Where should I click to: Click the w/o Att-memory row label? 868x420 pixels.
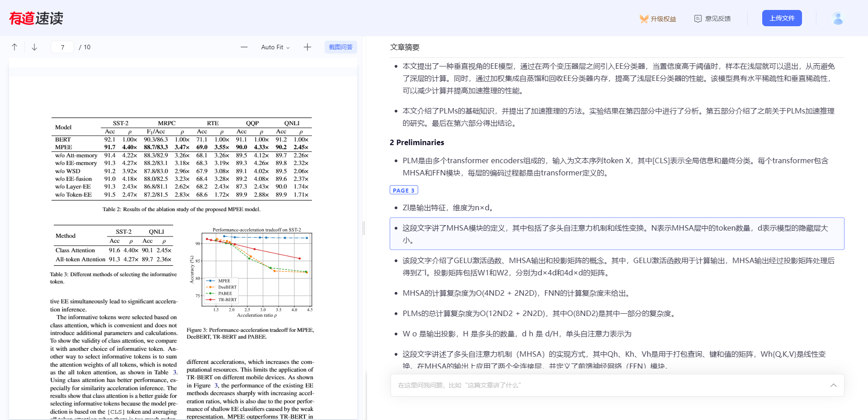click(x=76, y=156)
